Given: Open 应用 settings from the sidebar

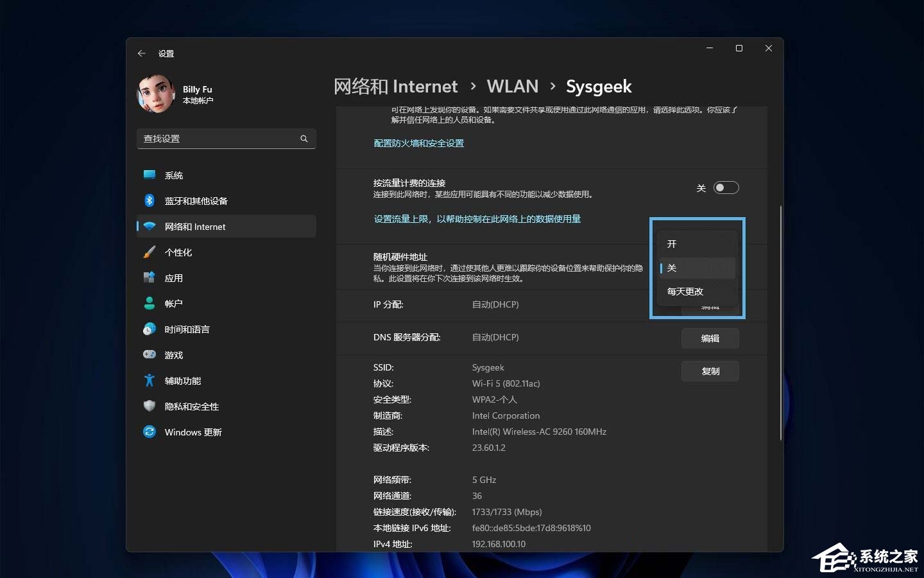Looking at the screenshot, I should pos(173,277).
